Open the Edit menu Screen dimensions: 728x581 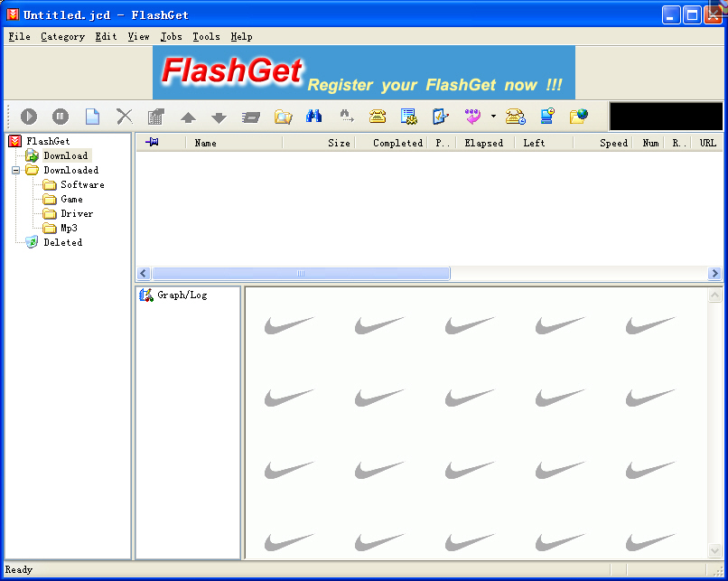[x=106, y=37]
